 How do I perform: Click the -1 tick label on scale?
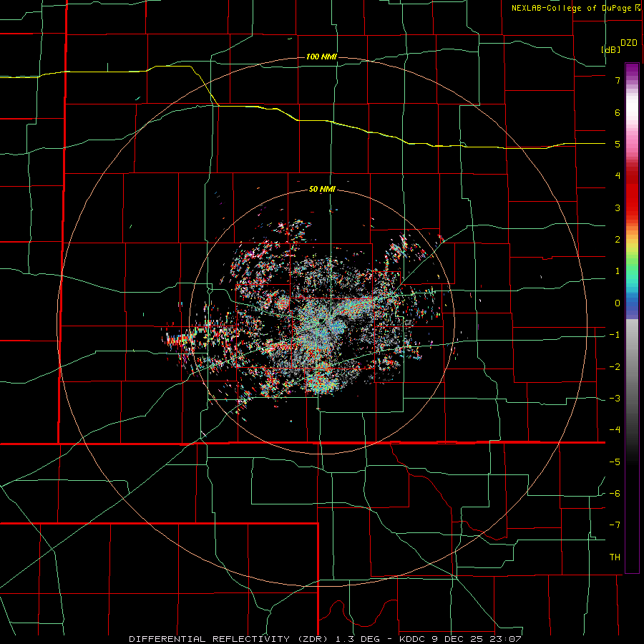coord(615,335)
